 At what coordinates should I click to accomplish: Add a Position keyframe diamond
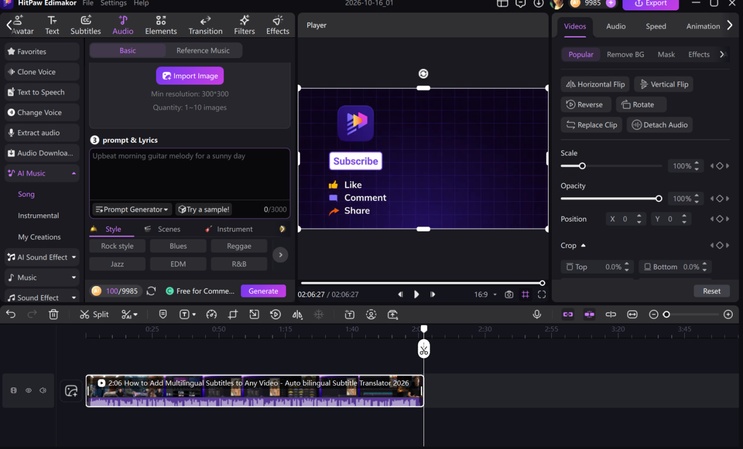coord(720,219)
